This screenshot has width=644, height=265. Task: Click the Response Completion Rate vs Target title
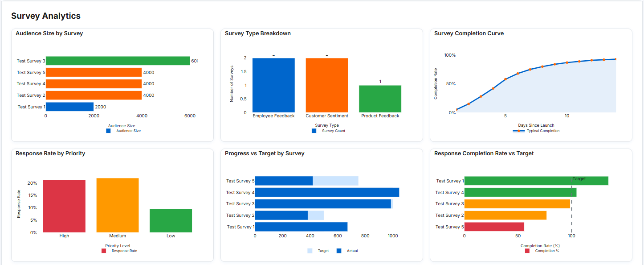pyautogui.click(x=484, y=153)
